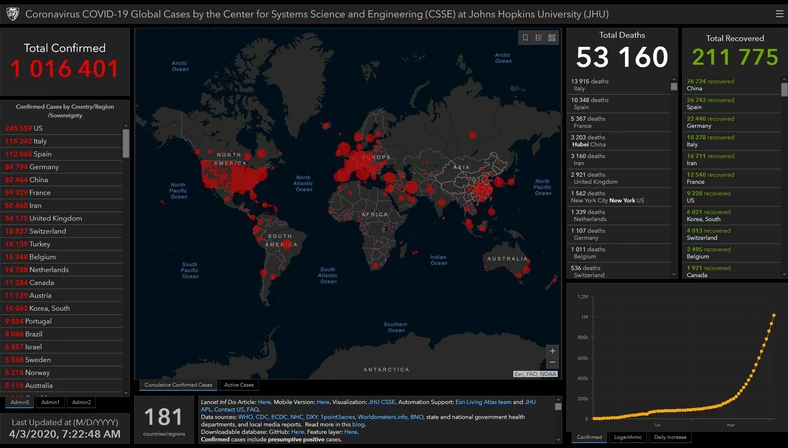This screenshot has height=448, width=788.
Task: Switch to the Admin0 tab
Action: click(x=20, y=402)
